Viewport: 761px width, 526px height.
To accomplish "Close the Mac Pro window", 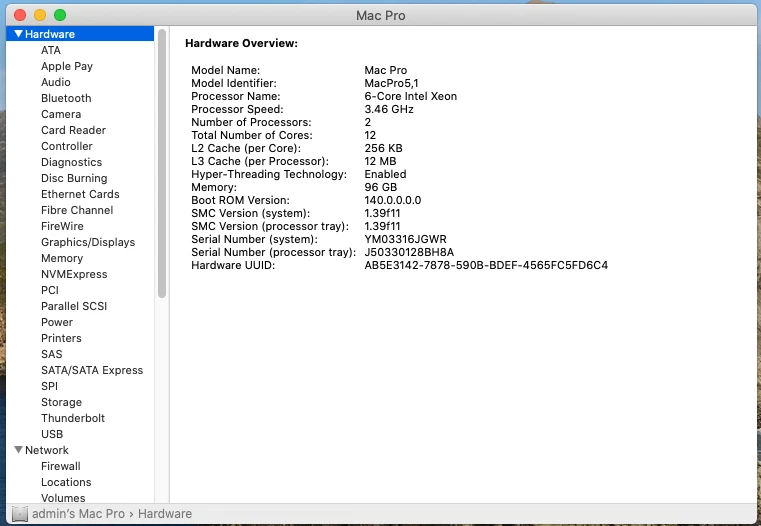I will tap(20, 15).
